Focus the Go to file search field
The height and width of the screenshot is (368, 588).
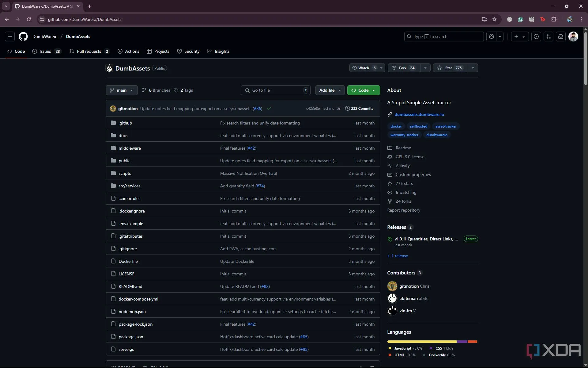coord(276,90)
